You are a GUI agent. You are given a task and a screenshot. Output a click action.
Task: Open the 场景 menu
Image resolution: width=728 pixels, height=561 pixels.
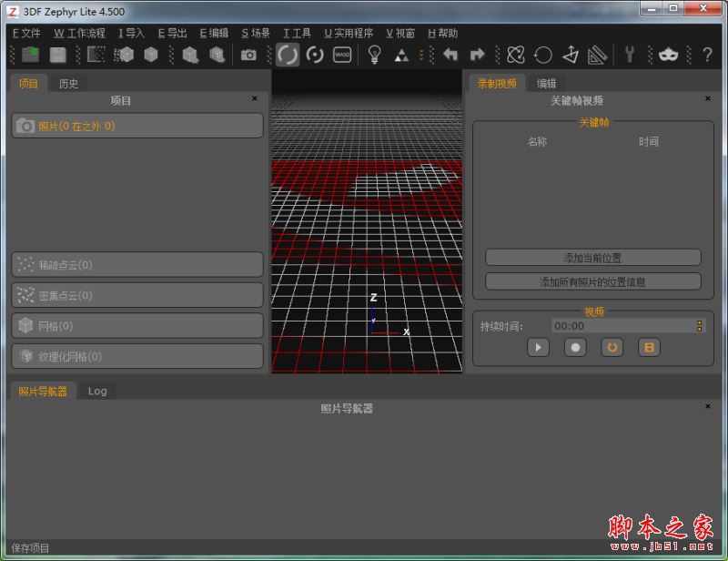click(x=256, y=33)
